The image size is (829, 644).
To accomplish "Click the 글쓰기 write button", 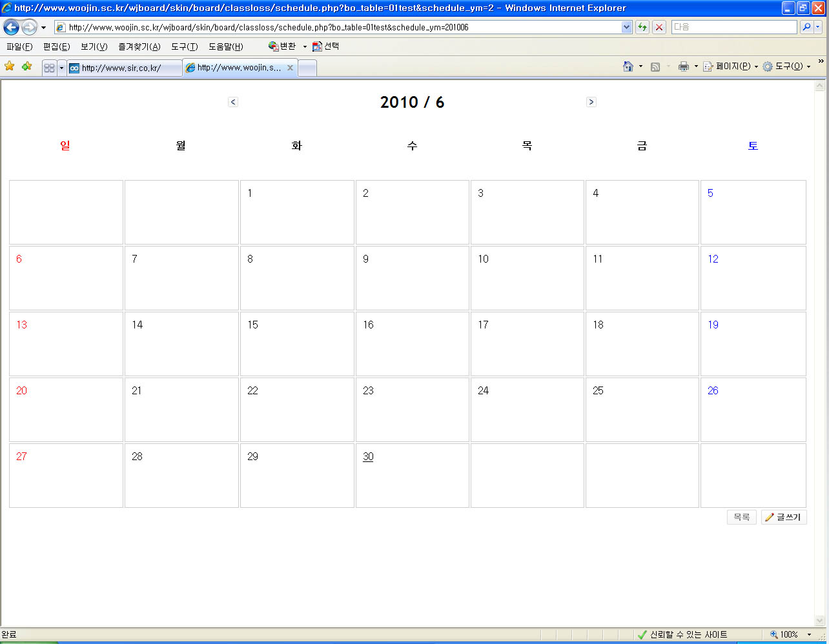I will [x=784, y=517].
